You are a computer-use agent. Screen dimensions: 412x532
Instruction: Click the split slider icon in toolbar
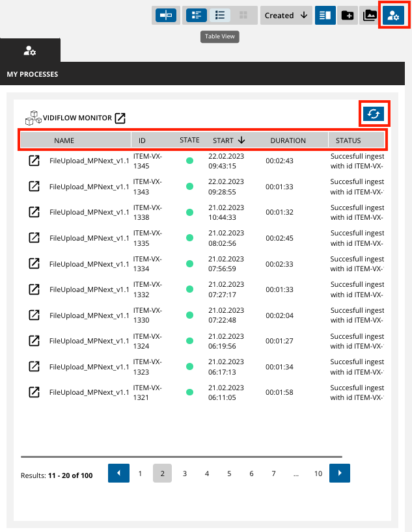point(166,16)
